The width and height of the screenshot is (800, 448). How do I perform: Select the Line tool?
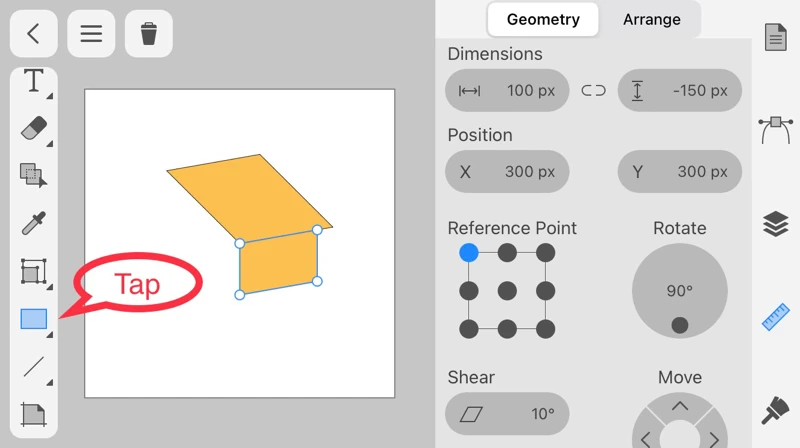pyautogui.click(x=34, y=366)
